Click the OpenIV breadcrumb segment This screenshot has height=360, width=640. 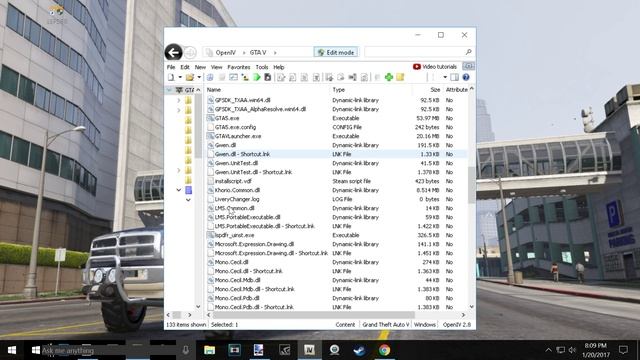226,52
